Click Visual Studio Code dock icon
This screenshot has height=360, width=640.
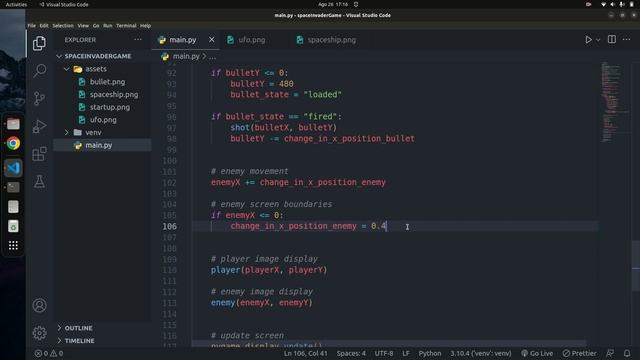13,168
